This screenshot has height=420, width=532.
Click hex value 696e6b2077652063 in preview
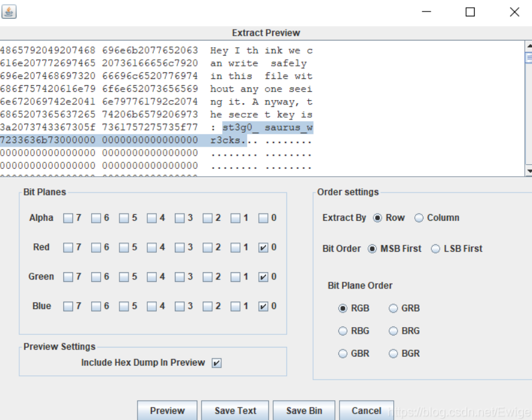coord(150,51)
